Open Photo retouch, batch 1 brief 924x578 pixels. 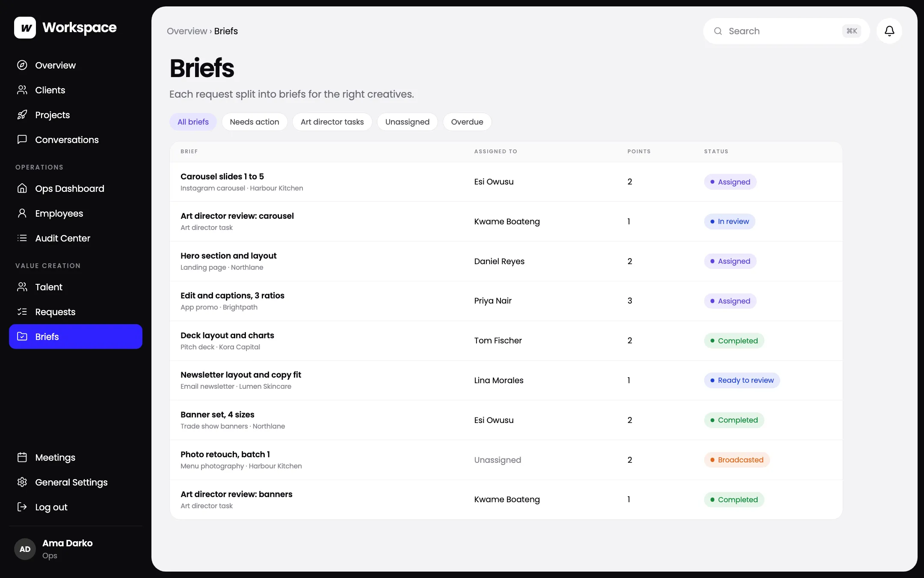(x=506, y=460)
